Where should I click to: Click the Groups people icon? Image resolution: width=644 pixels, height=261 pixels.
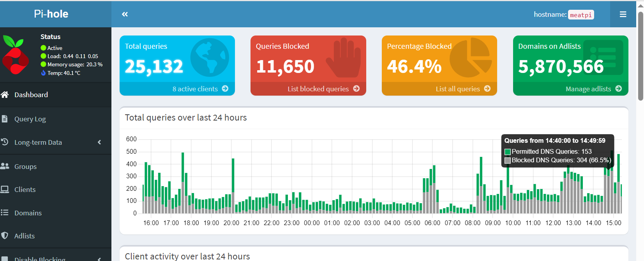tap(5, 166)
